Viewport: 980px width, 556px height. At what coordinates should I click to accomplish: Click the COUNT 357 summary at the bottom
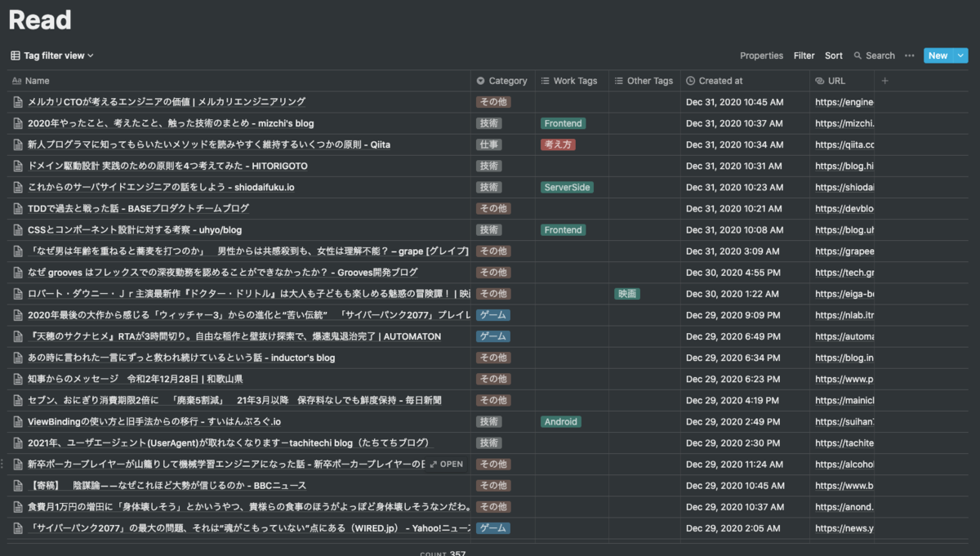[443, 554]
